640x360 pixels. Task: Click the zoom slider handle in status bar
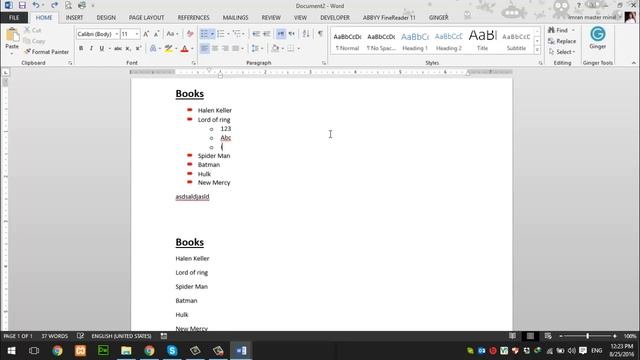click(x=588, y=336)
